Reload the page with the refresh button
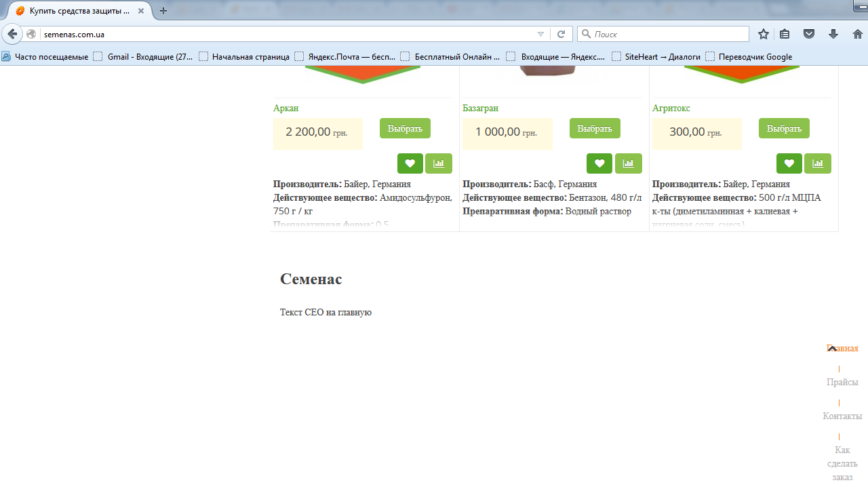The height and width of the screenshot is (487, 868). pyautogui.click(x=561, y=34)
